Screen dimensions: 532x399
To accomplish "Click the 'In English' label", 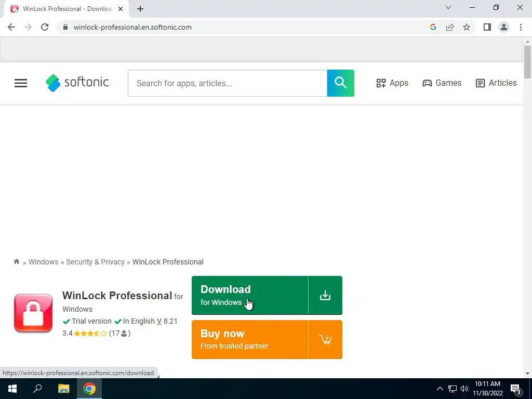I will (139, 321).
